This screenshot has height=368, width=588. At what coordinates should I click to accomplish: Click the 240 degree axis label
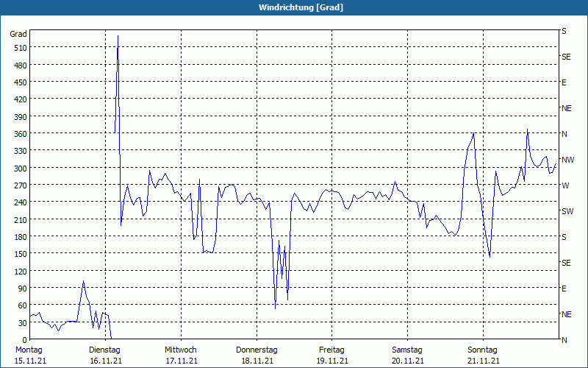(21, 203)
